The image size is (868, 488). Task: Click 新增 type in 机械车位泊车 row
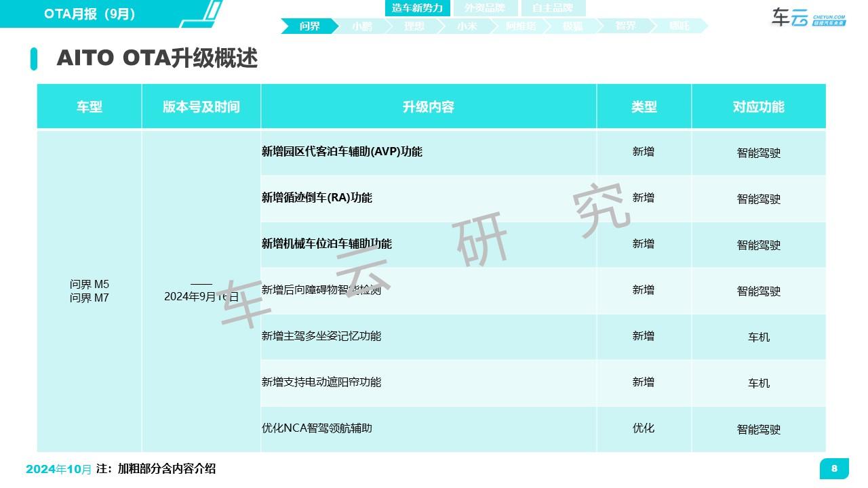tap(644, 244)
